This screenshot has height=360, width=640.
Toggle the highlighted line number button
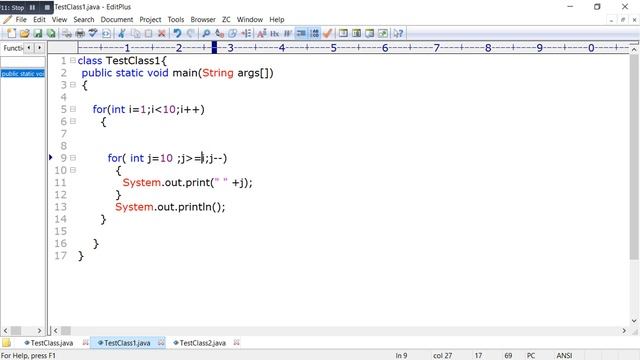coord(314,33)
